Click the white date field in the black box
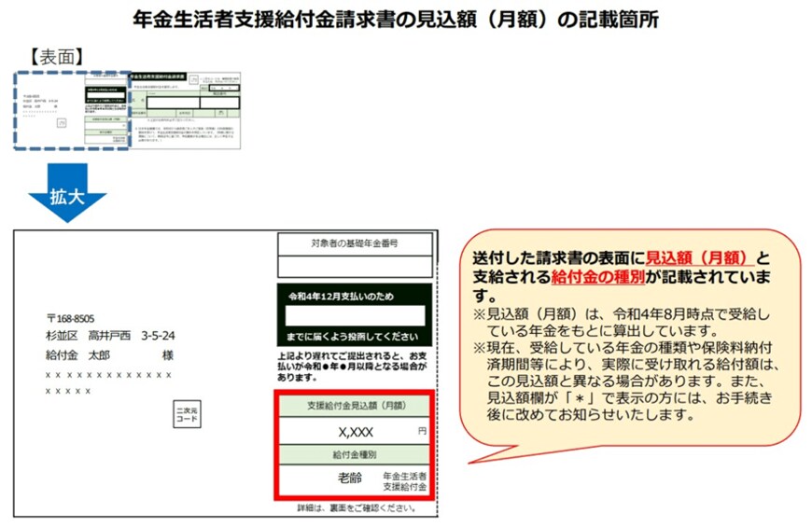This screenshot has width=812, height=527. 355,315
